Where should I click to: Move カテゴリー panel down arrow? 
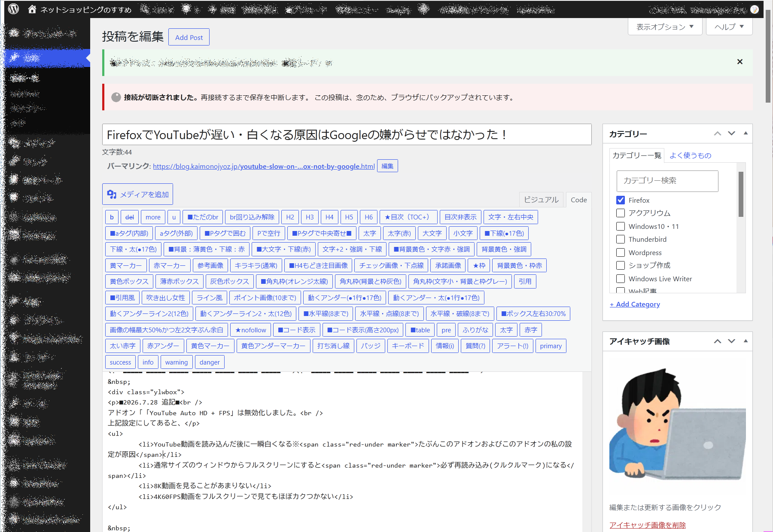[x=731, y=134]
